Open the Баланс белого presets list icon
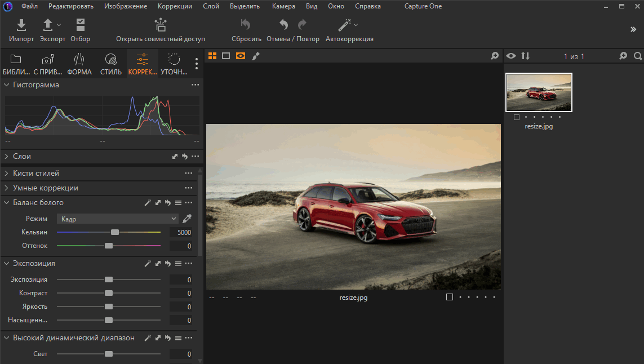This screenshot has height=364, width=644. pos(178,202)
